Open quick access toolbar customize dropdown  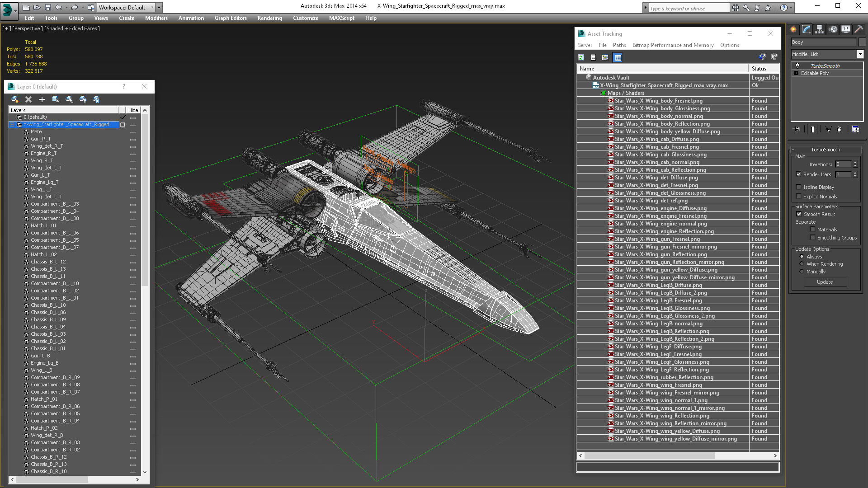click(159, 7)
